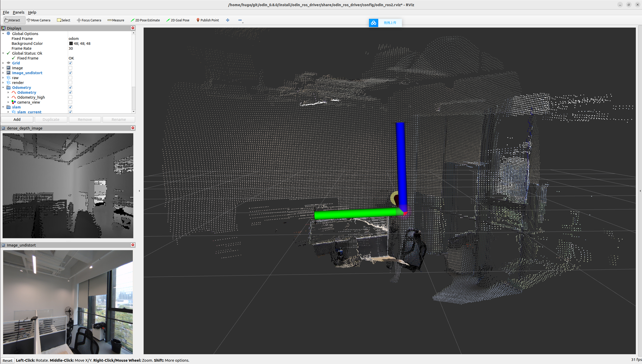The height and width of the screenshot is (364, 642).
Task: Click the Background Color swatch
Action: (x=71, y=44)
